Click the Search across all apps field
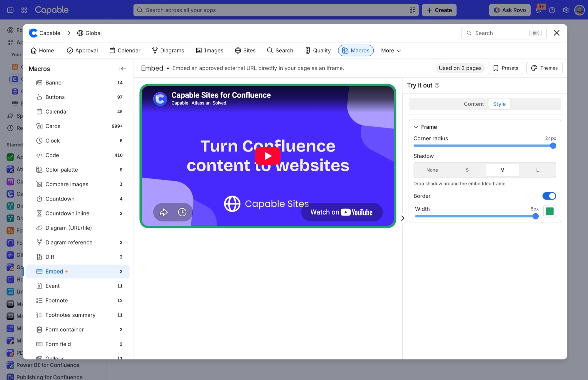The image size is (588, 380). [x=276, y=10]
